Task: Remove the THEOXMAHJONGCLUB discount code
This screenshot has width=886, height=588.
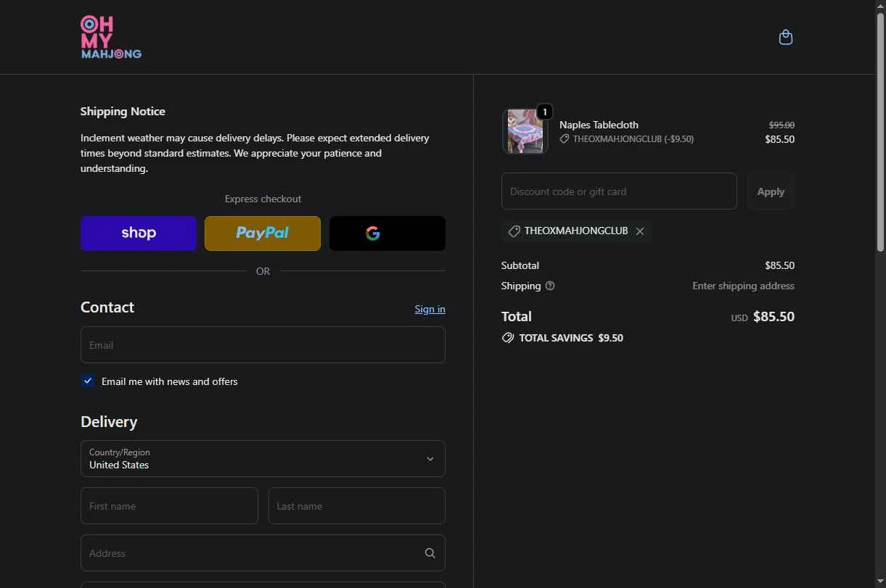Action: [639, 231]
